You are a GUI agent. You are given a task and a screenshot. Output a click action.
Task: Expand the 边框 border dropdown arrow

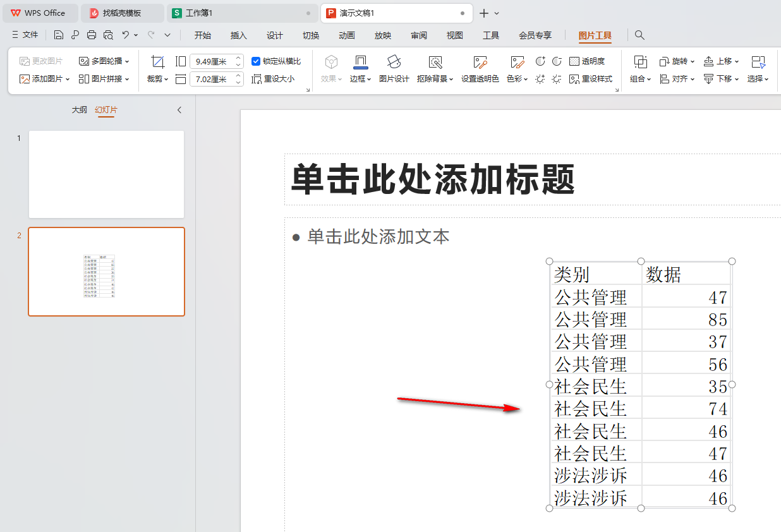(x=369, y=80)
